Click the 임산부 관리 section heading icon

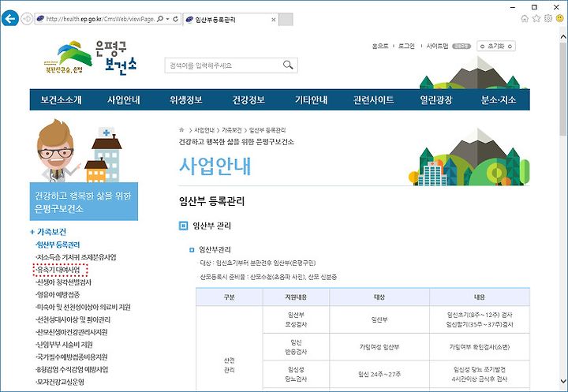click(184, 226)
